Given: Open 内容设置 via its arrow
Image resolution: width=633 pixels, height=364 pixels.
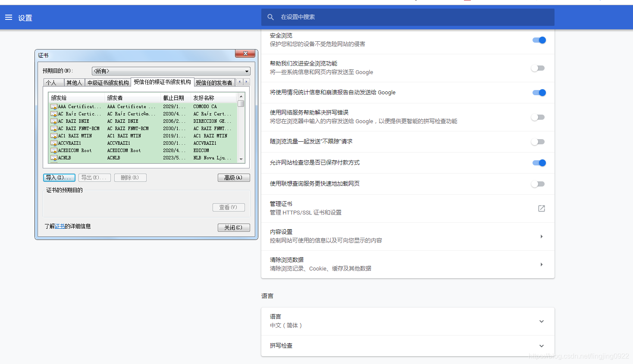Looking at the screenshot, I should point(542,236).
